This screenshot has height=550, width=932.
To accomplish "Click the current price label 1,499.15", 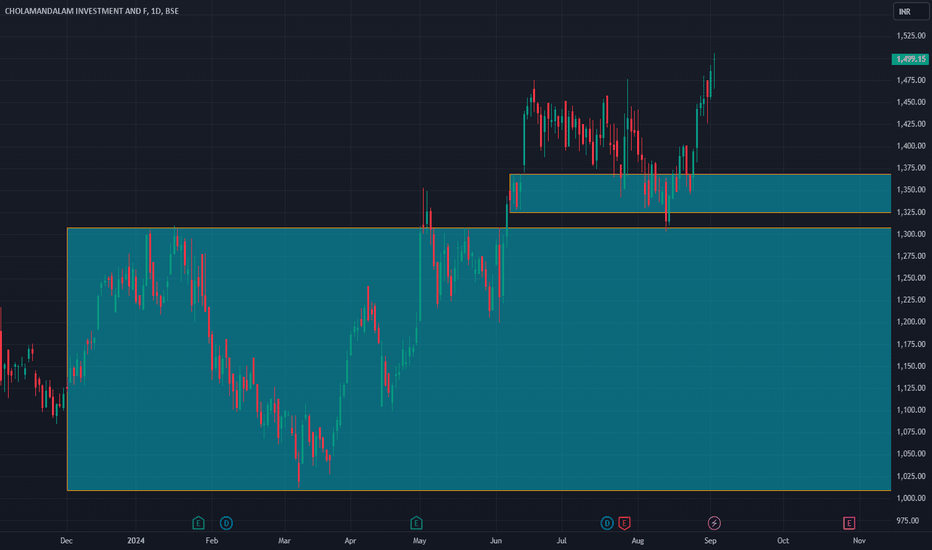I will tap(910, 59).
